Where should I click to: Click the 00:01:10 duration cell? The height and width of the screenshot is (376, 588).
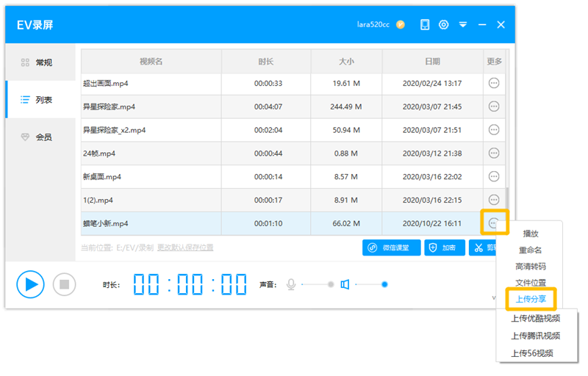point(268,223)
